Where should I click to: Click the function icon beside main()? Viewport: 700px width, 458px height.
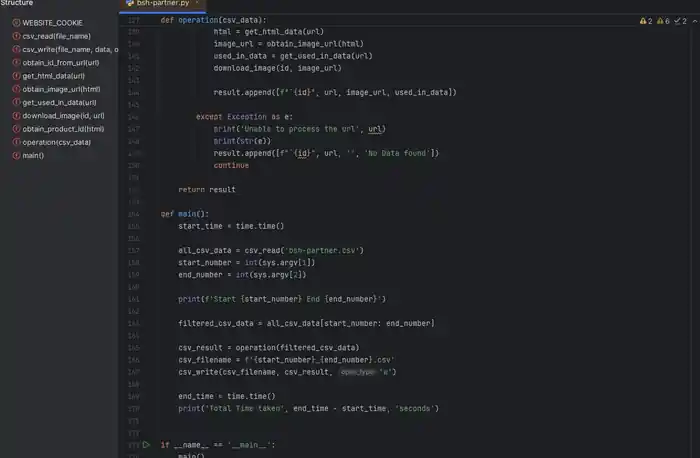tap(17, 155)
